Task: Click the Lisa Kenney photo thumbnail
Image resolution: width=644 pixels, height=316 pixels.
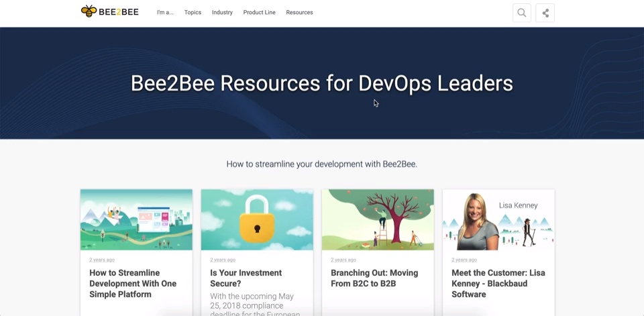Action: (x=498, y=219)
